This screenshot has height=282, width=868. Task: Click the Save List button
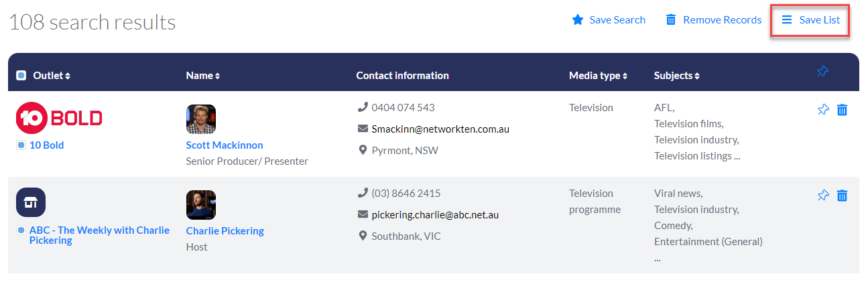tap(810, 20)
